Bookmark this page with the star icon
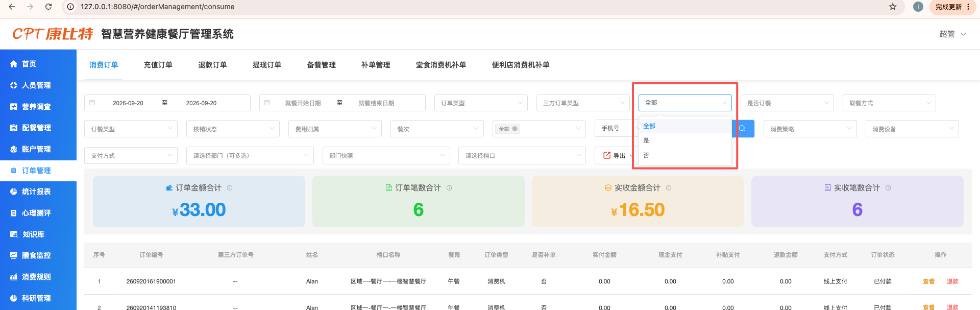 pyautogui.click(x=893, y=7)
